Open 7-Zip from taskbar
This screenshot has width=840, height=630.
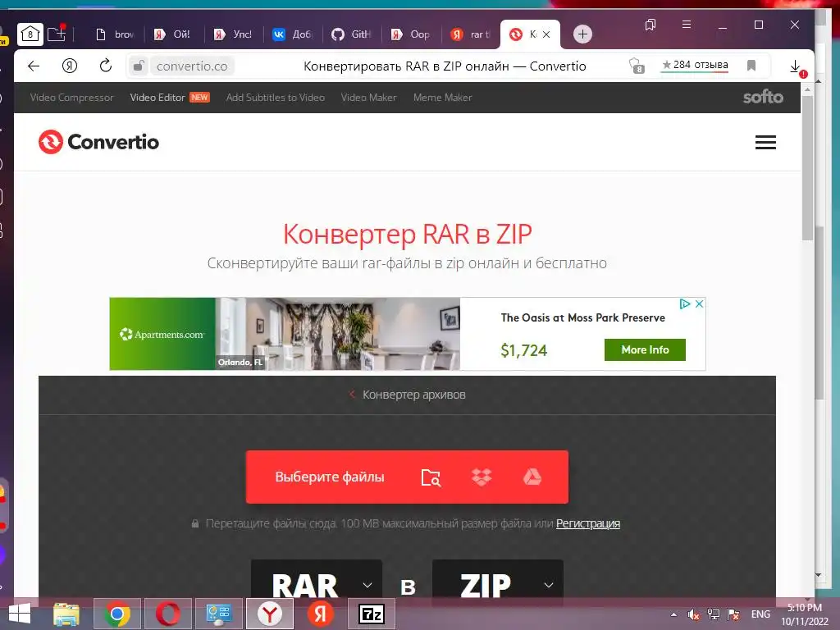[372, 614]
